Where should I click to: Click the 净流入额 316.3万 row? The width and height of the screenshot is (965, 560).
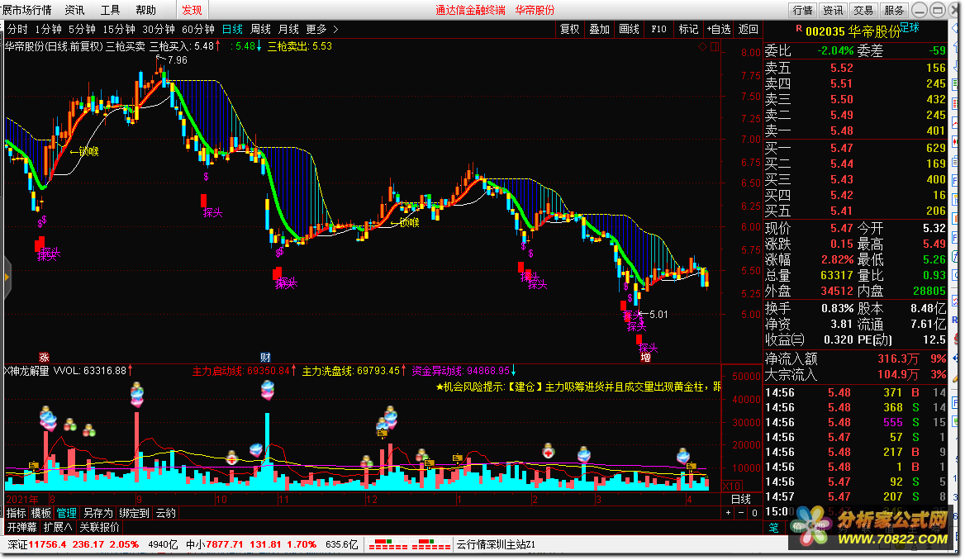pyautogui.click(x=855, y=358)
